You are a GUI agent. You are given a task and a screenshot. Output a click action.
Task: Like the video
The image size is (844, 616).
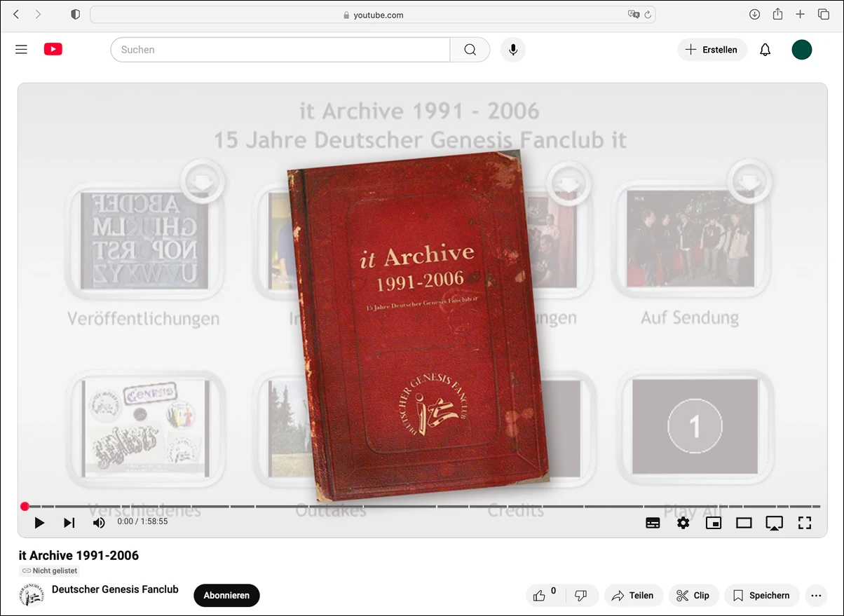[545, 596]
